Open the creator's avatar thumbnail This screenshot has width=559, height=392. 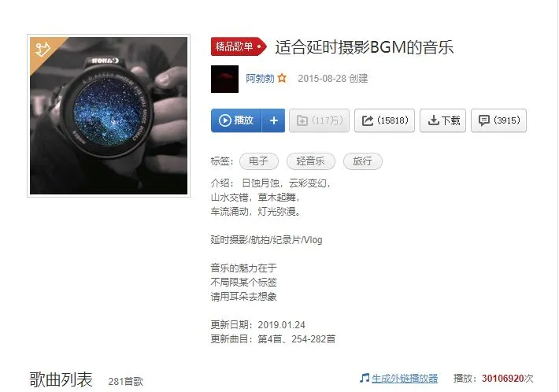224,80
